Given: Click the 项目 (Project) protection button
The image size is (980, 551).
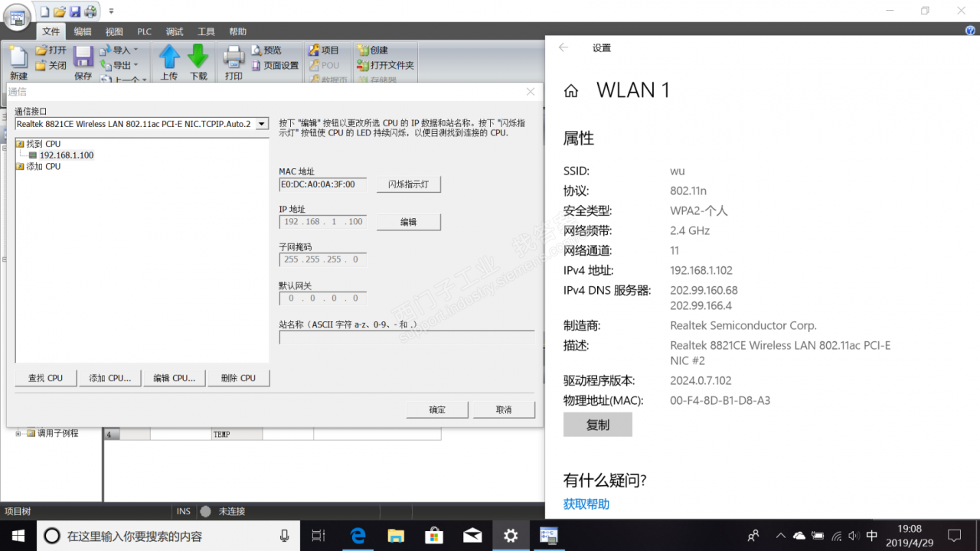Looking at the screenshot, I should (324, 51).
